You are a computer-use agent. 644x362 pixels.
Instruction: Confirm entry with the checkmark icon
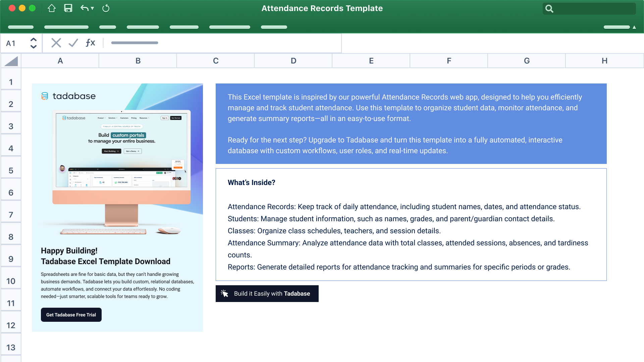73,43
